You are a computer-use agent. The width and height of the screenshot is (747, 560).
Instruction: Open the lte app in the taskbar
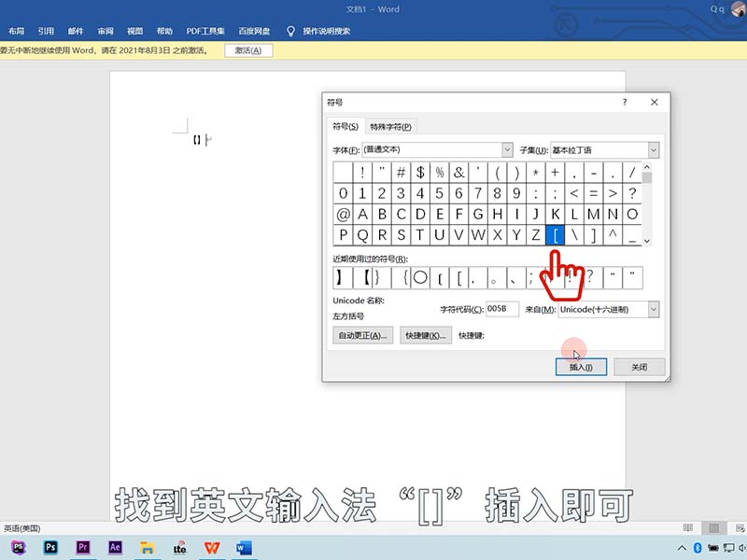179,548
